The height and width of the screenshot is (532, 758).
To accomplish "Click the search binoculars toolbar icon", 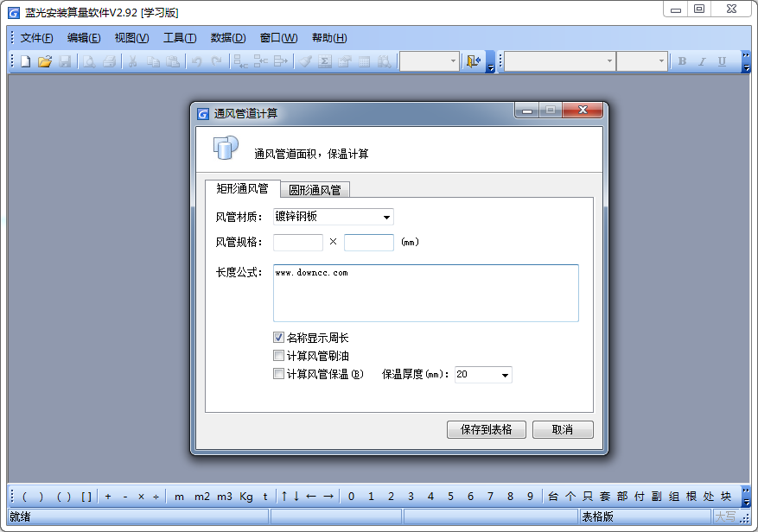I will pos(383,61).
